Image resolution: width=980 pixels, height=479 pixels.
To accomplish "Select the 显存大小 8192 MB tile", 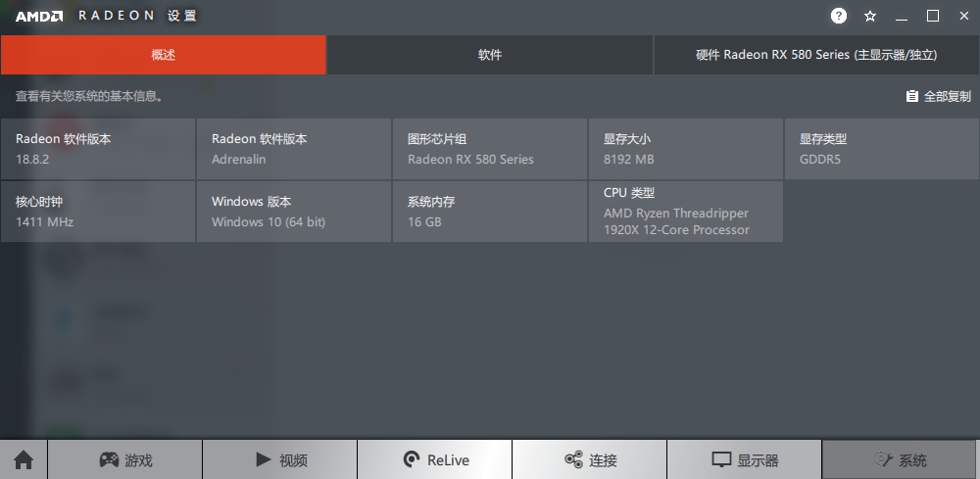I will [686, 149].
